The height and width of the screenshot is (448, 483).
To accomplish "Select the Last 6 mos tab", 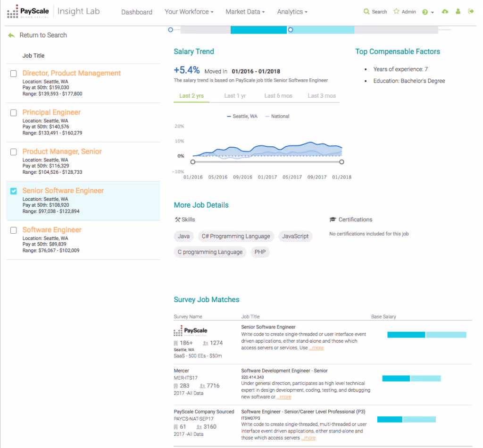I will pyautogui.click(x=278, y=96).
